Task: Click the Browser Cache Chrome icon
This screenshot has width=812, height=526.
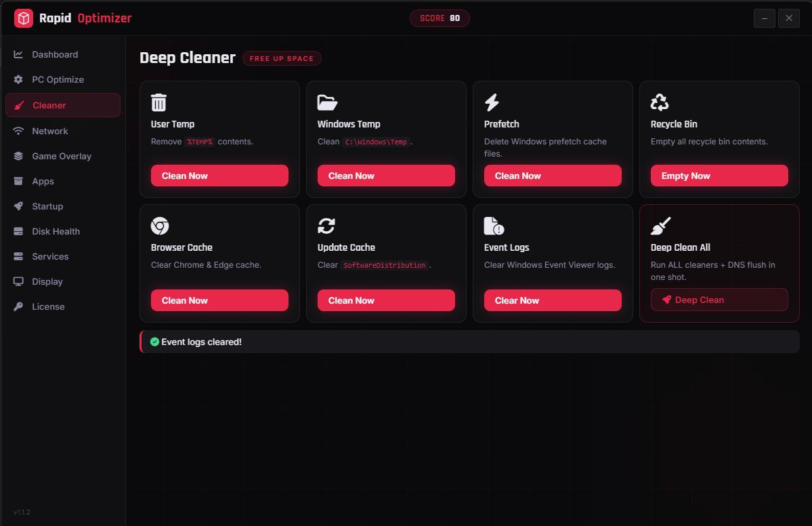Action: pos(160,226)
